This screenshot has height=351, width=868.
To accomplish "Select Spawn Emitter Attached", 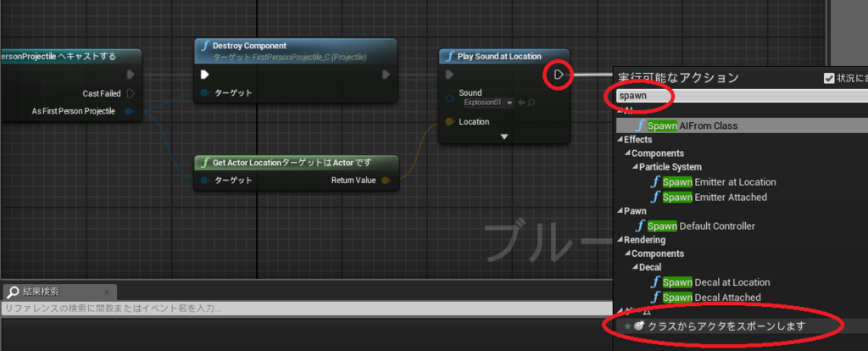I will [x=715, y=197].
